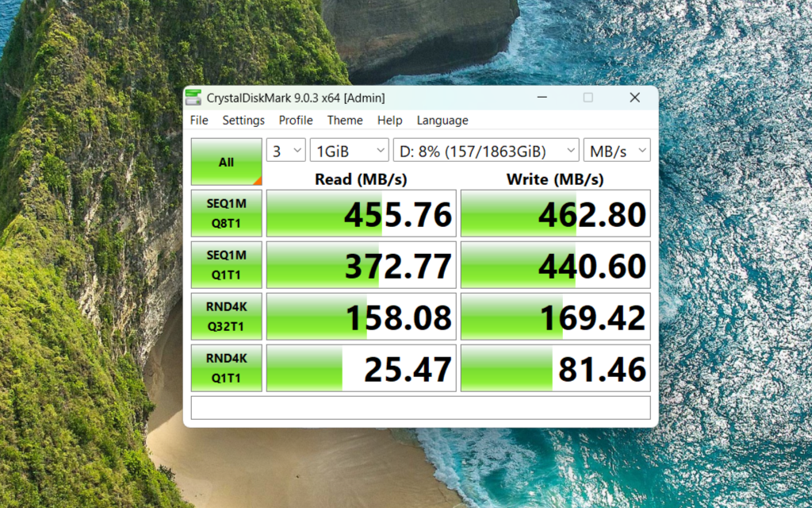Open the Help menu
Viewport: 812px width, 508px height.
click(389, 121)
